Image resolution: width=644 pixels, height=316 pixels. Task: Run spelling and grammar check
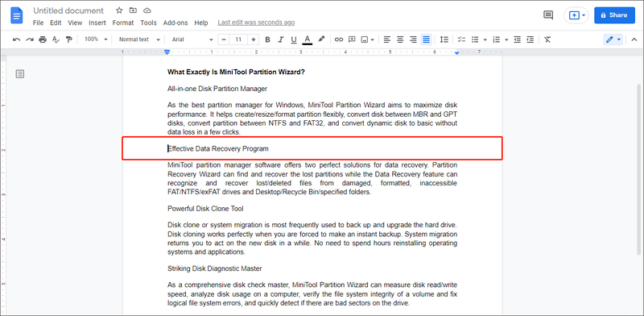click(56, 39)
